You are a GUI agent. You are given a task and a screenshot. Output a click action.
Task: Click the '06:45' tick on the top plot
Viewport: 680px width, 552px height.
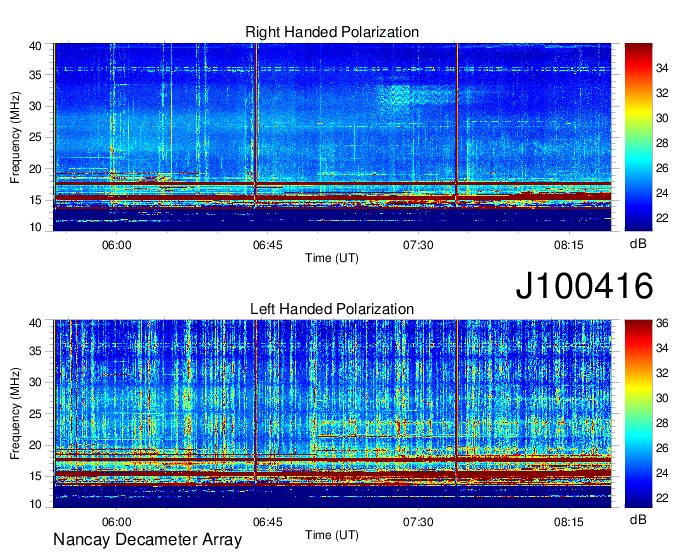(268, 245)
